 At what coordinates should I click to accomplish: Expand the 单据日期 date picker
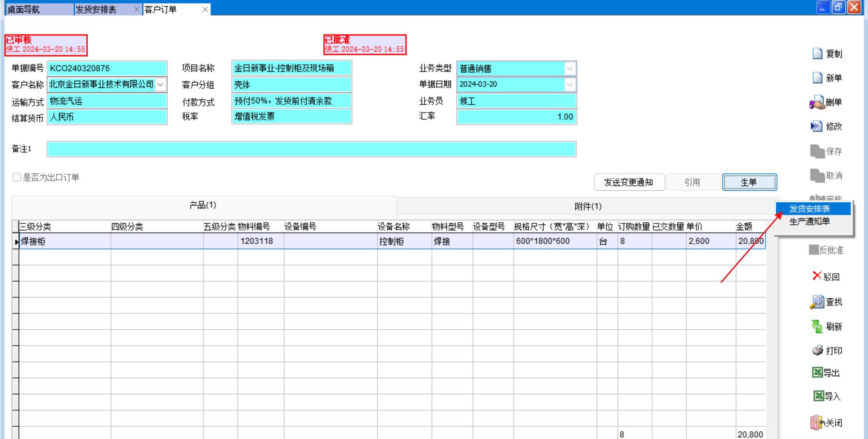569,85
